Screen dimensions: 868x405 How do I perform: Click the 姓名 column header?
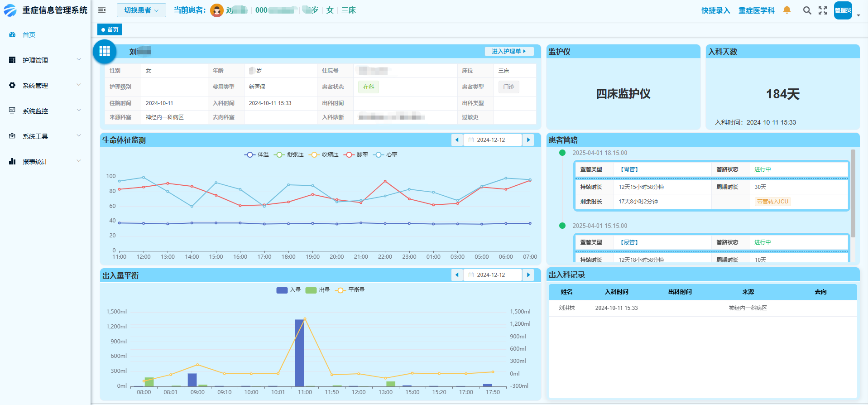pyautogui.click(x=566, y=292)
